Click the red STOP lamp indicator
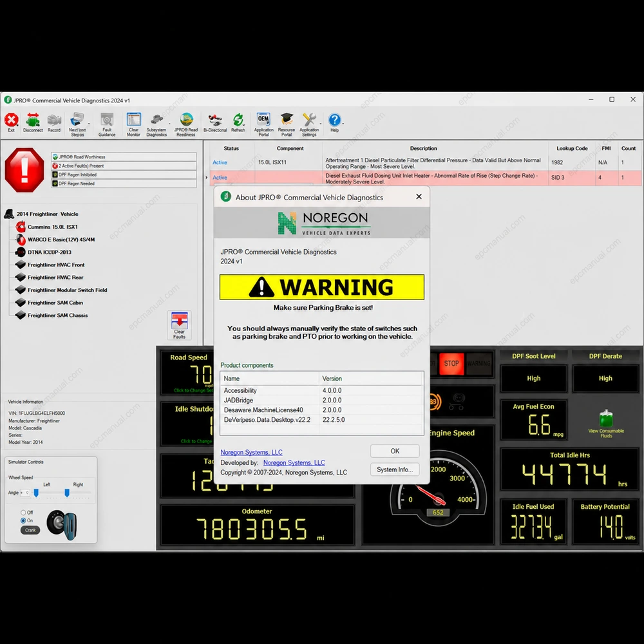The image size is (644, 644). tap(451, 363)
